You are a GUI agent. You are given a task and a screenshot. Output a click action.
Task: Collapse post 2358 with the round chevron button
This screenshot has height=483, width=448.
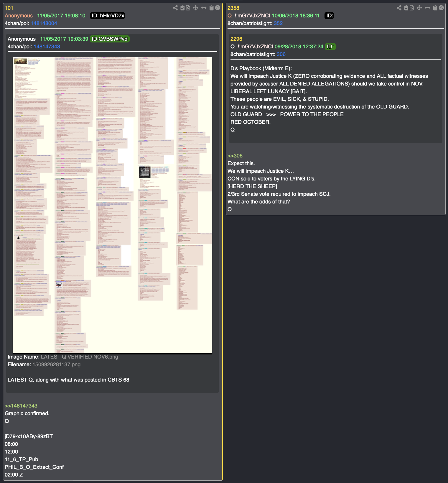[441, 8]
